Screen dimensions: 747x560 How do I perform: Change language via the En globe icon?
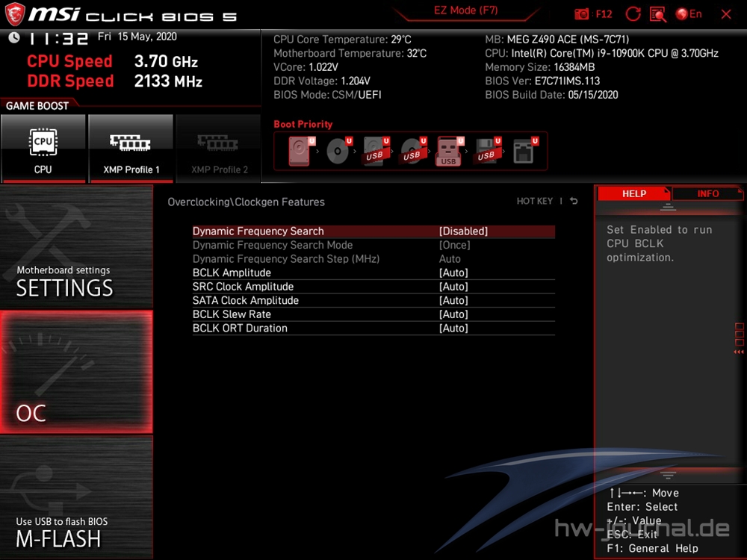coord(689,13)
